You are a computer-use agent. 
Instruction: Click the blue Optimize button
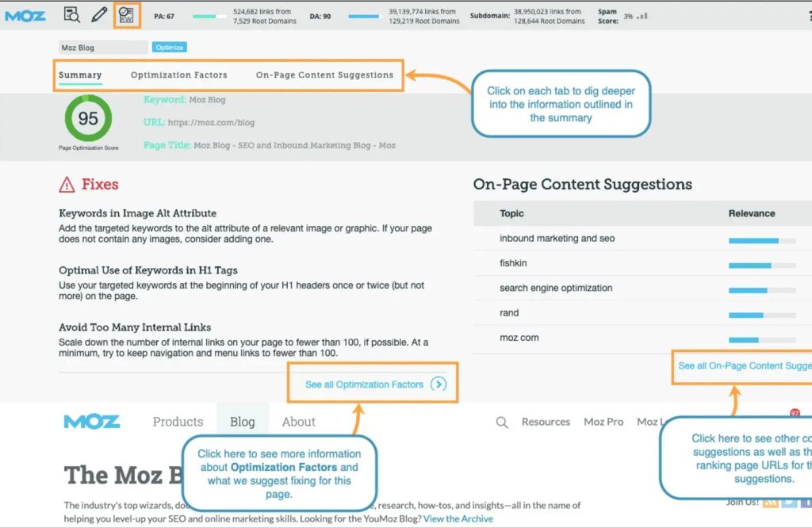coord(170,47)
